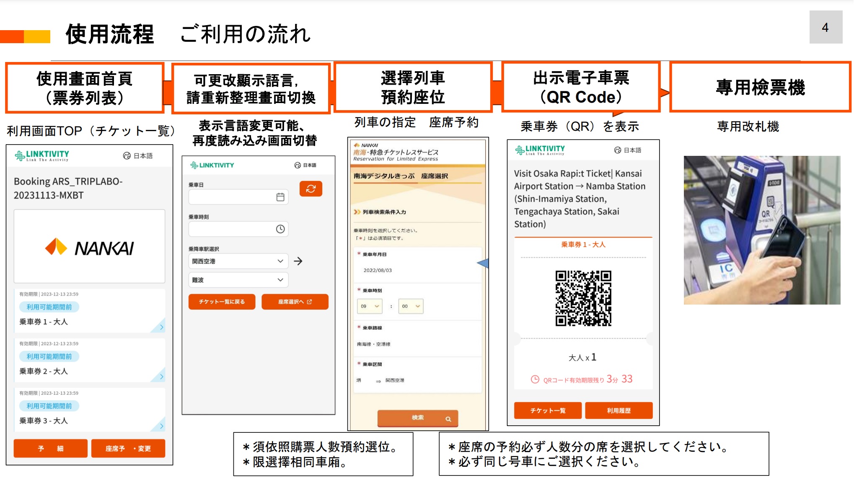Click the 南海線・空港線 route text
Image resolution: width=854 pixels, height=504 pixels.
pos(373,344)
